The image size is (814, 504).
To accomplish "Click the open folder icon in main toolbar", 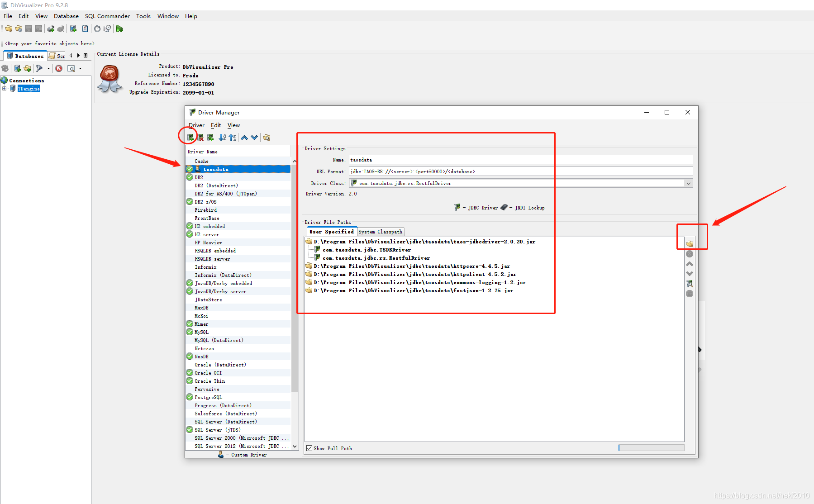I will tap(9, 29).
